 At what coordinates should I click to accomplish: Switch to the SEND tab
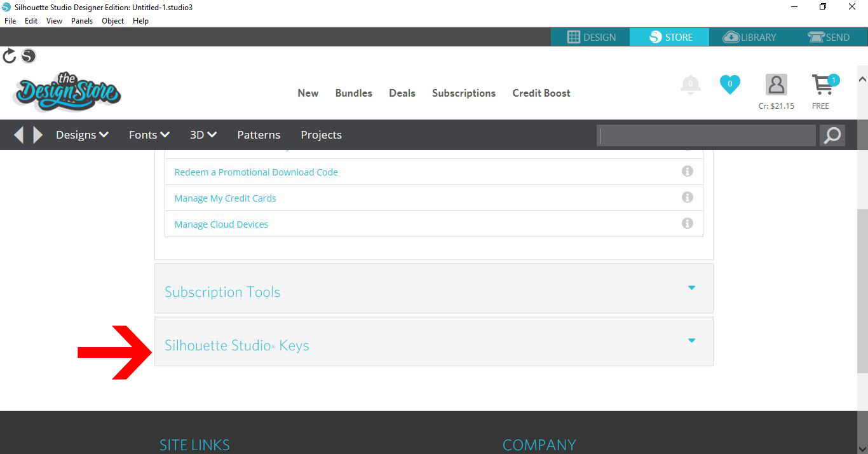[x=828, y=37]
